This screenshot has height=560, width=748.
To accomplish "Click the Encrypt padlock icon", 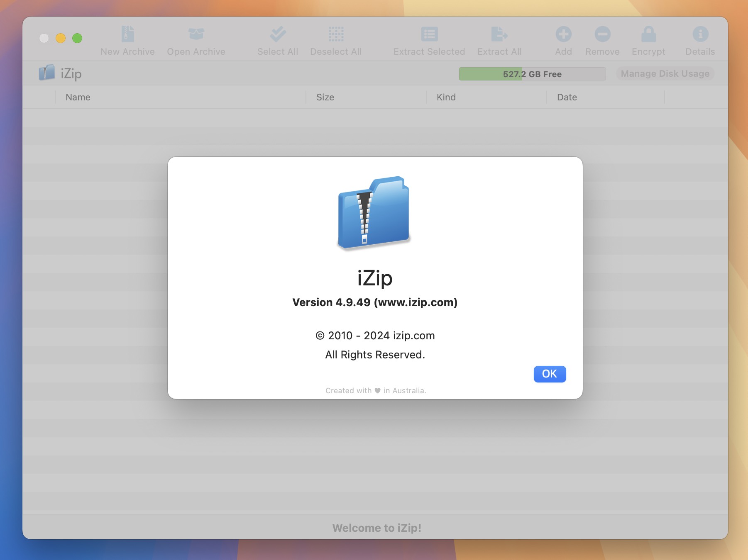I will (648, 34).
